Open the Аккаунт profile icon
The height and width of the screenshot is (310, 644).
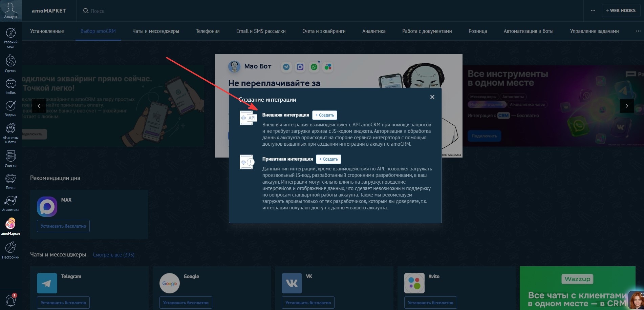[x=10, y=11]
